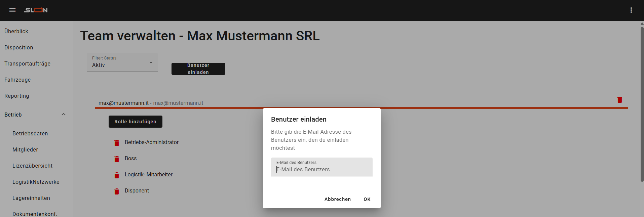This screenshot has width=644, height=217.
Task: Collapse the Betrieb section chevron
Action: coord(64,115)
